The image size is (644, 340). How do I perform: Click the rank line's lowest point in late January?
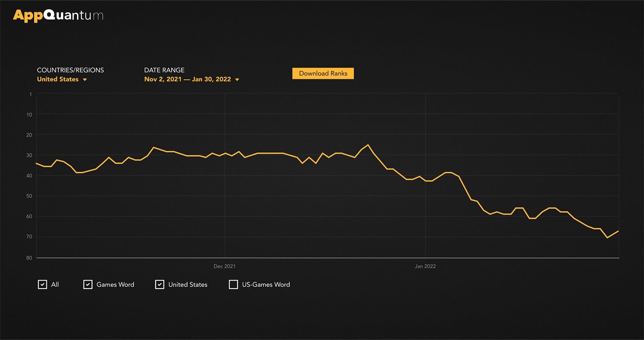click(x=607, y=237)
